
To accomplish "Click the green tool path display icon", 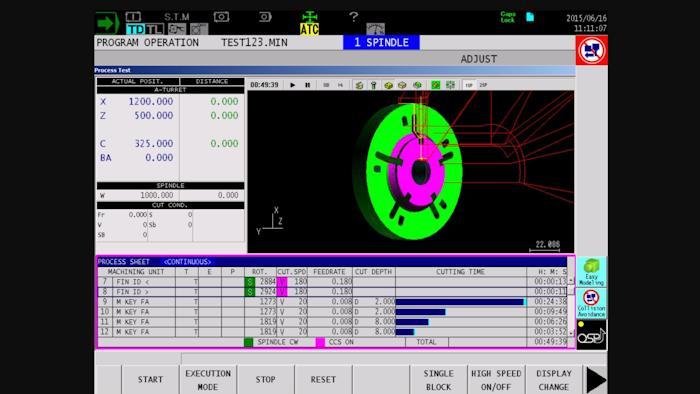I will point(359,85).
